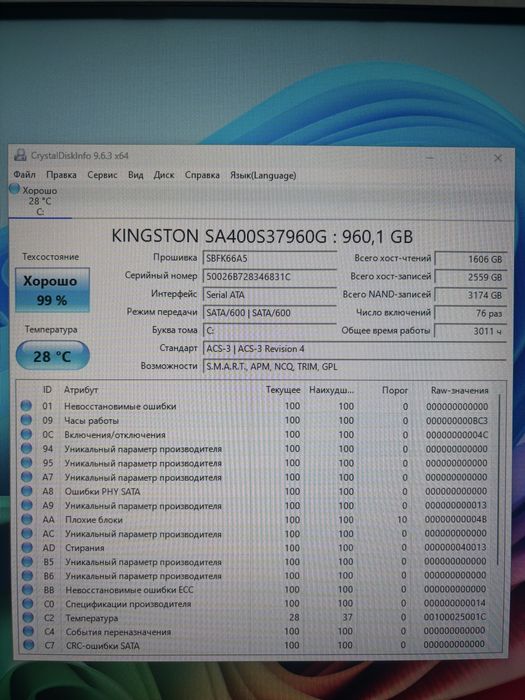Click the 28 °C temperature button
Screen dimensions: 525x700
52,356
